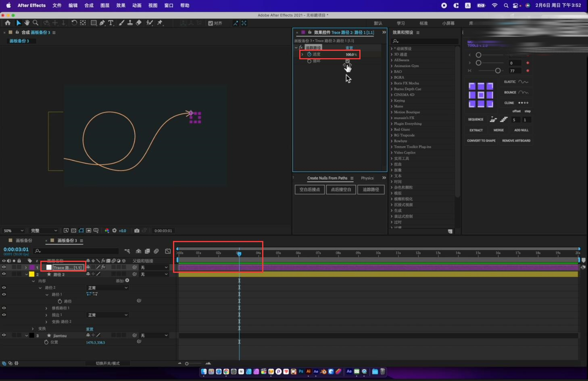
Task: Switch to the 学习 workspace
Action: (x=400, y=23)
